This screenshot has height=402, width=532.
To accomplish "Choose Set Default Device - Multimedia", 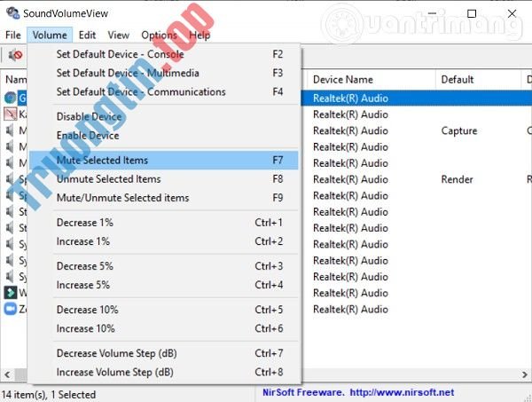I will tap(164, 73).
